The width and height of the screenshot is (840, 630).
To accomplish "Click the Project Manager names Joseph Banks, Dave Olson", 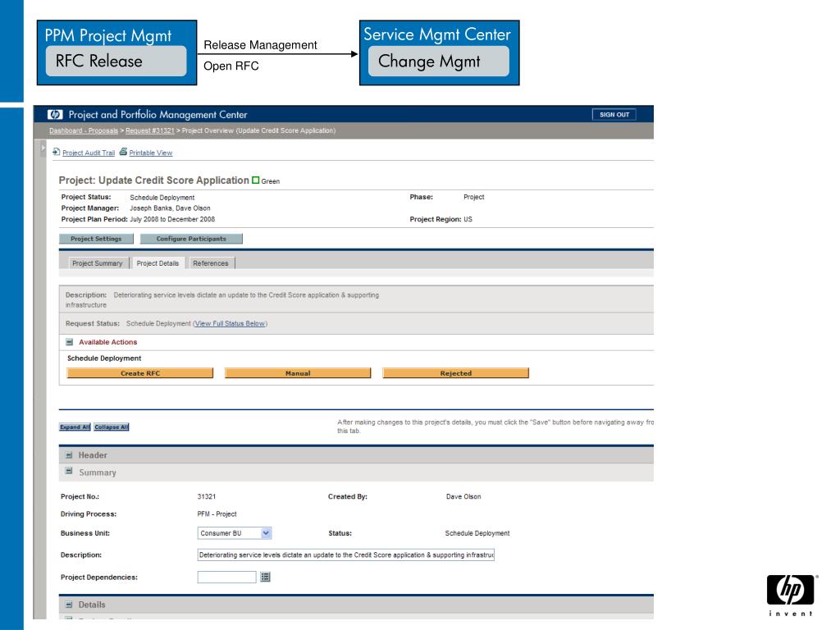I will [x=170, y=208].
